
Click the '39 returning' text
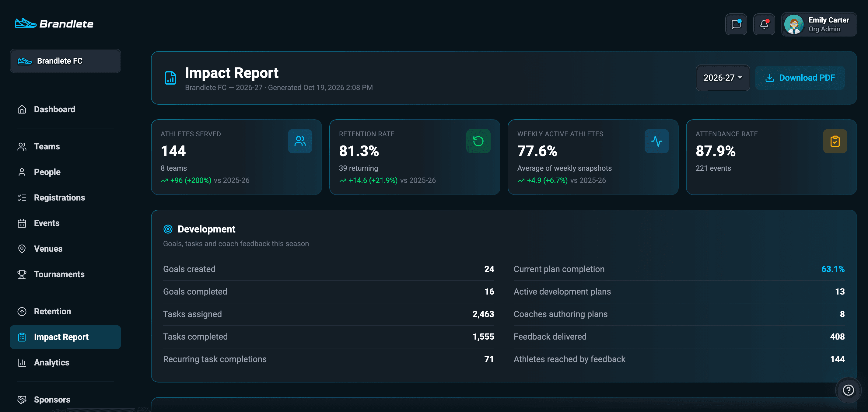click(358, 168)
